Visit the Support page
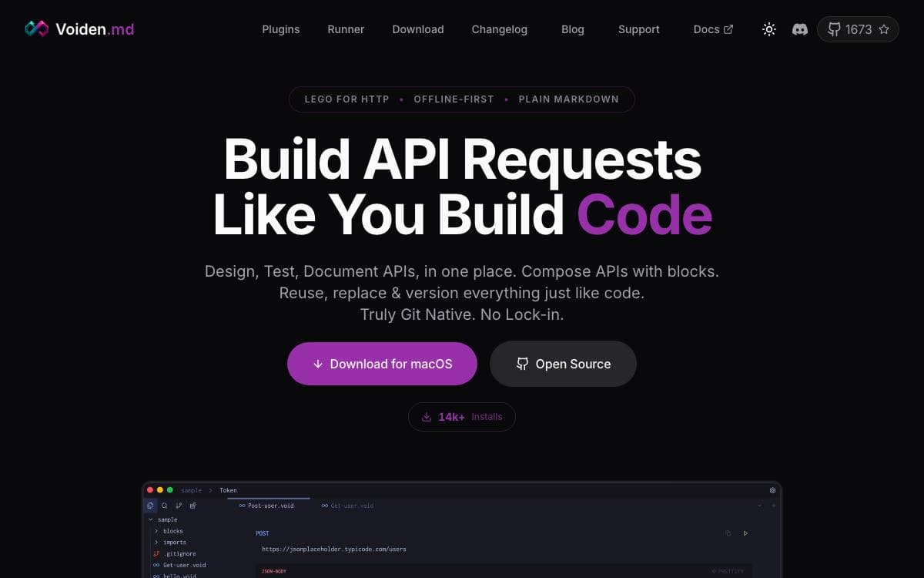Screen dimensions: 924x578 coord(639,29)
